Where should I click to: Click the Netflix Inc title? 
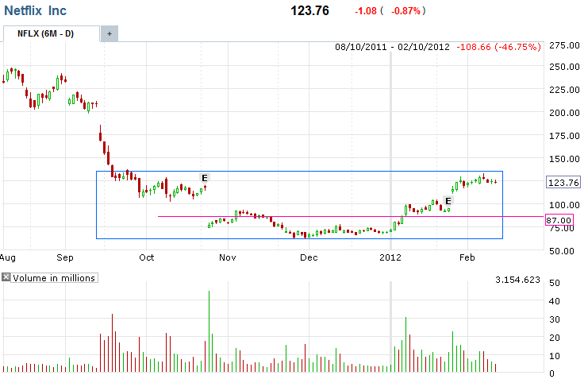click(35, 10)
